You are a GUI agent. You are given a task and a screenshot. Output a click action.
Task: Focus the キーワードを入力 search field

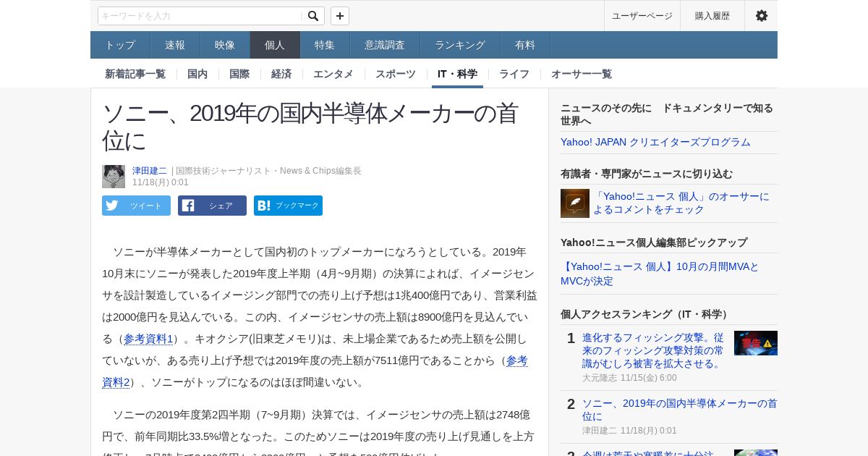[x=200, y=16]
